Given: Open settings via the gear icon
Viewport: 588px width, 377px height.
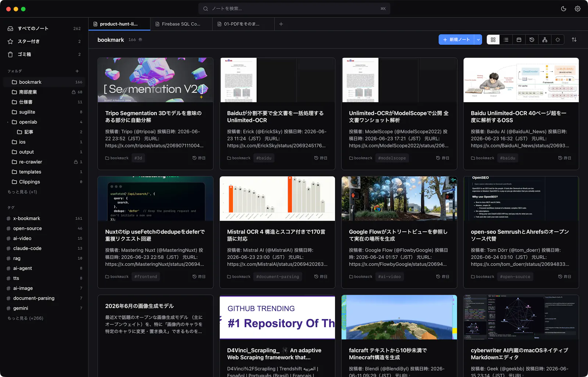Looking at the screenshot, I should (578, 9).
